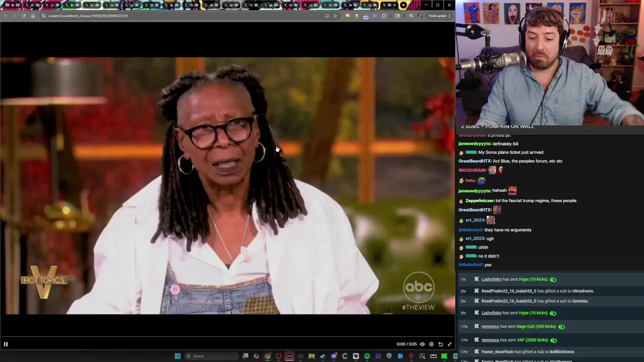Reload the page with the refresh icon

[x=24, y=16]
